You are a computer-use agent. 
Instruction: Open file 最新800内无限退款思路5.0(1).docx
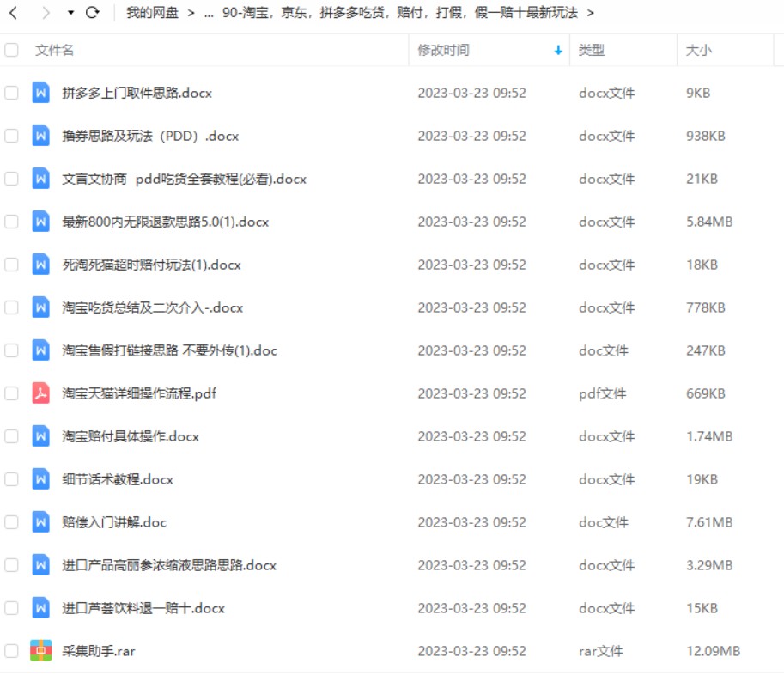coord(166,222)
